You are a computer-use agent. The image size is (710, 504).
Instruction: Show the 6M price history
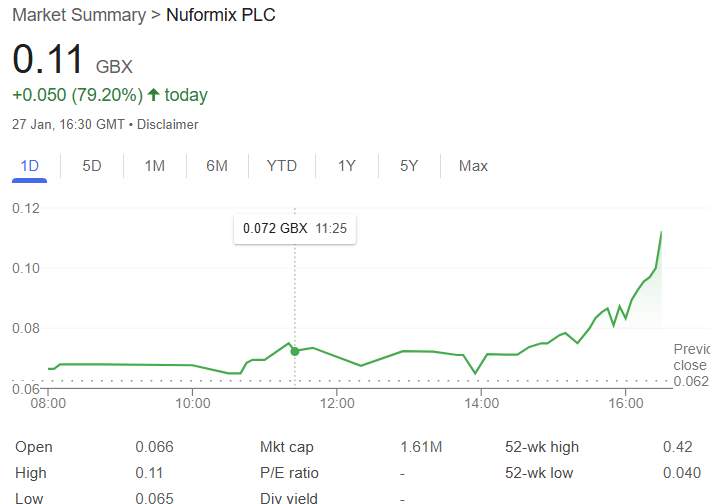click(217, 166)
